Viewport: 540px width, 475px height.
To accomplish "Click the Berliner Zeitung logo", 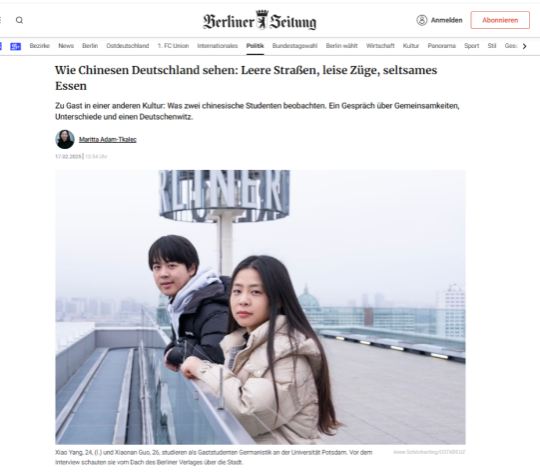I will tap(259, 20).
